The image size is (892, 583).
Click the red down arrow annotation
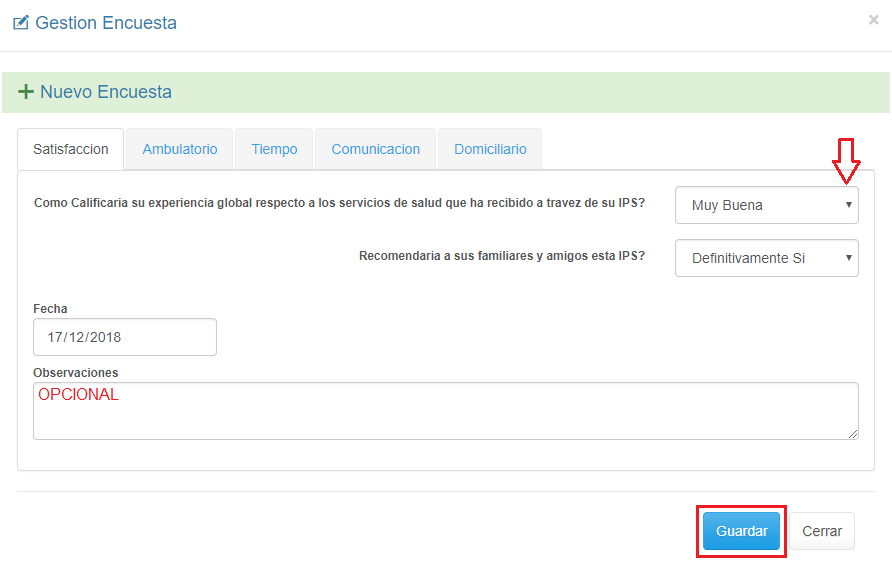(x=846, y=162)
